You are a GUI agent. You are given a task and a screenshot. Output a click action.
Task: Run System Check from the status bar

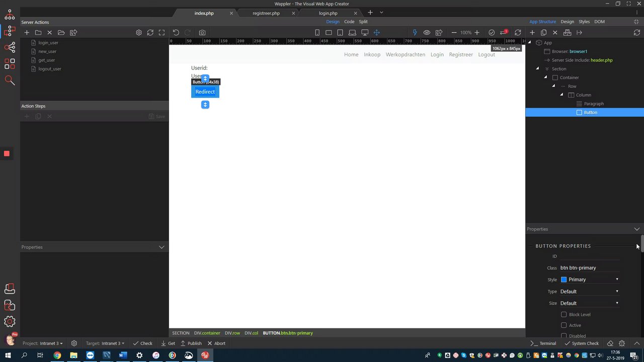tap(582, 343)
